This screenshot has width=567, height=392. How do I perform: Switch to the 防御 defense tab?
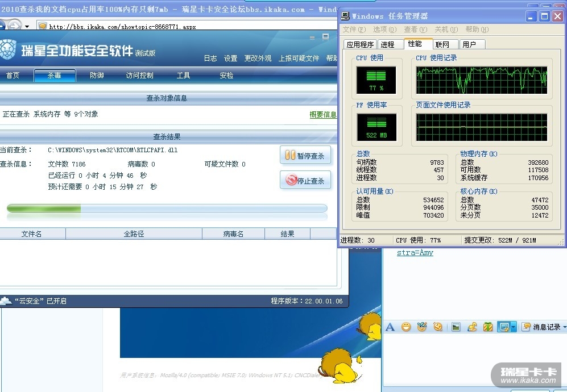[x=97, y=75]
